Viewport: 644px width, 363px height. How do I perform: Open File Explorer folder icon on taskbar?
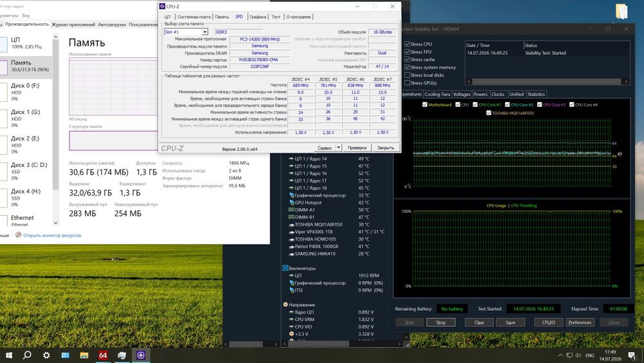(84, 355)
